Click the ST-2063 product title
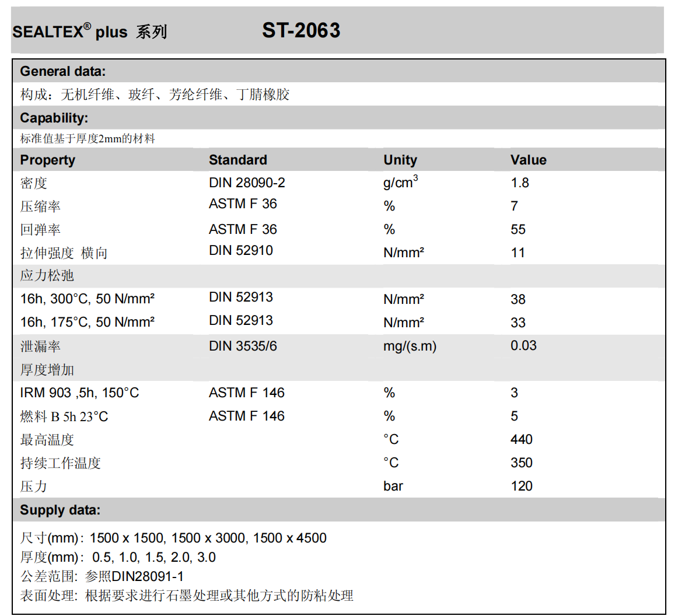Viewport: 678px width, 616px height. coord(301,31)
